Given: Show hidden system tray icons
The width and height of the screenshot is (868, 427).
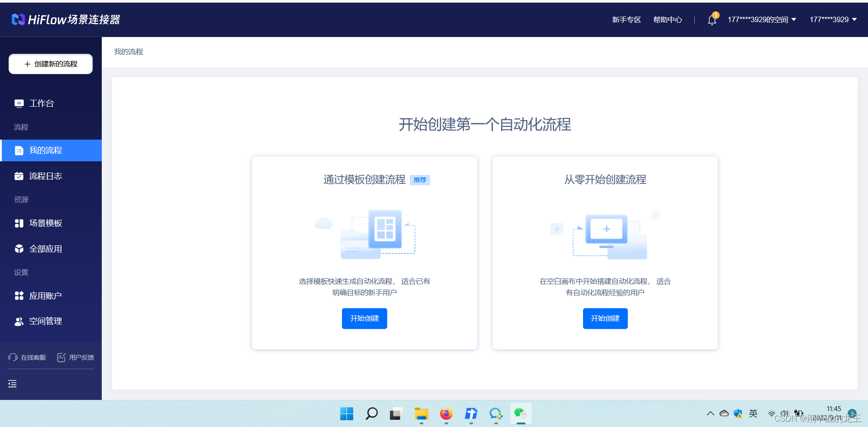Looking at the screenshot, I should pyautogui.click(x=711, y=413).
